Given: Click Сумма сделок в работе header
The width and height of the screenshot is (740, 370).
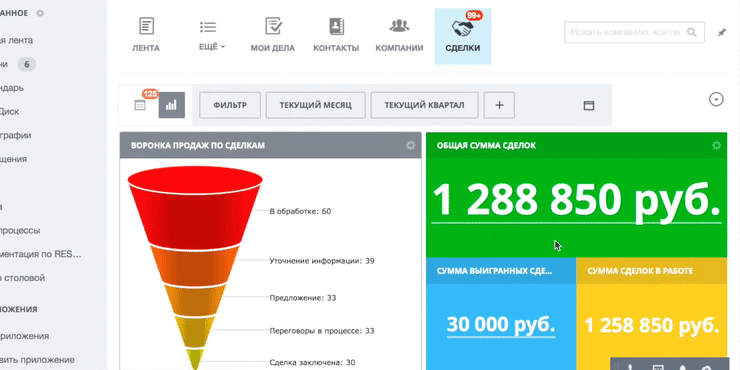Looking at the screenshot, I should (640, 271).
